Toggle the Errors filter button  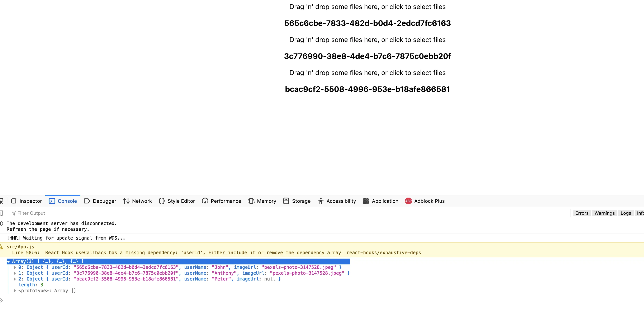pyautogui.click(x=582, y=213)
